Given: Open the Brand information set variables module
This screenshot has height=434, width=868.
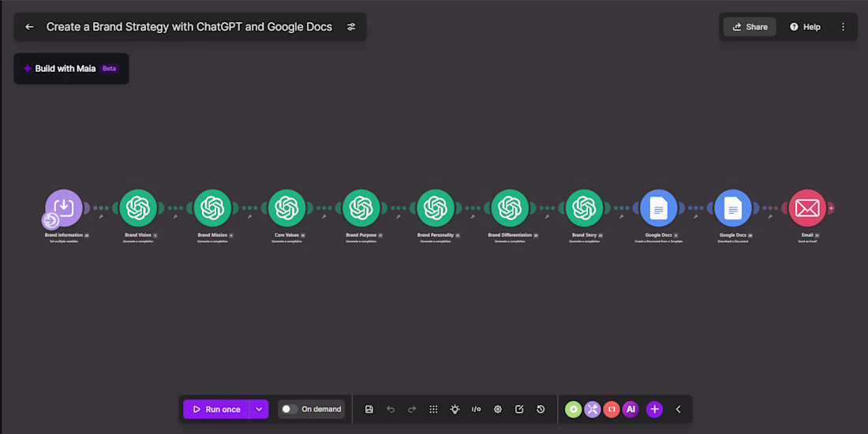Looking at the screenshot, I should [x=64, y=208].
